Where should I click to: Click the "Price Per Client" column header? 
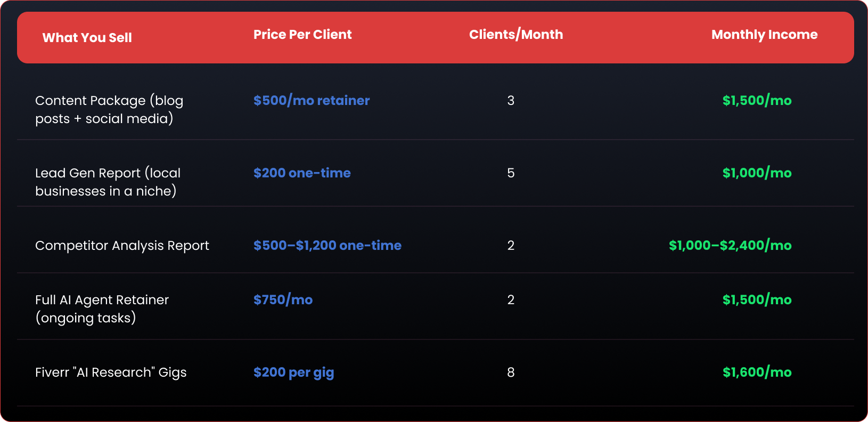coord(302,35)
